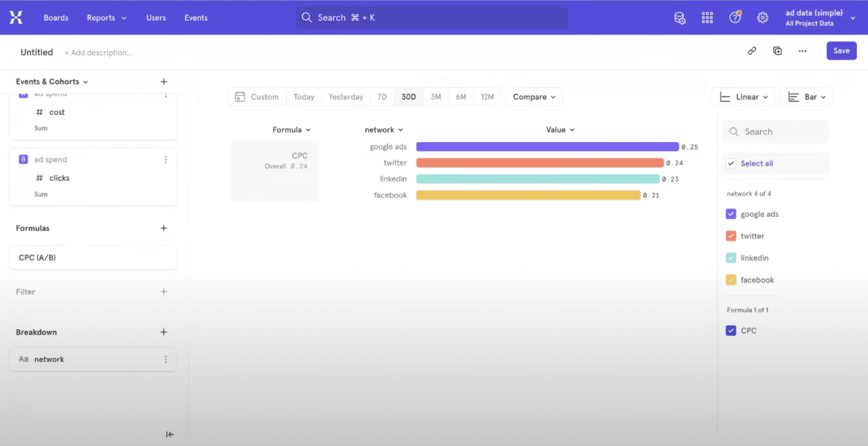Screen dimensions: 868x446
Task: Open the Formula column dropdown
Action: click(291, 130)
